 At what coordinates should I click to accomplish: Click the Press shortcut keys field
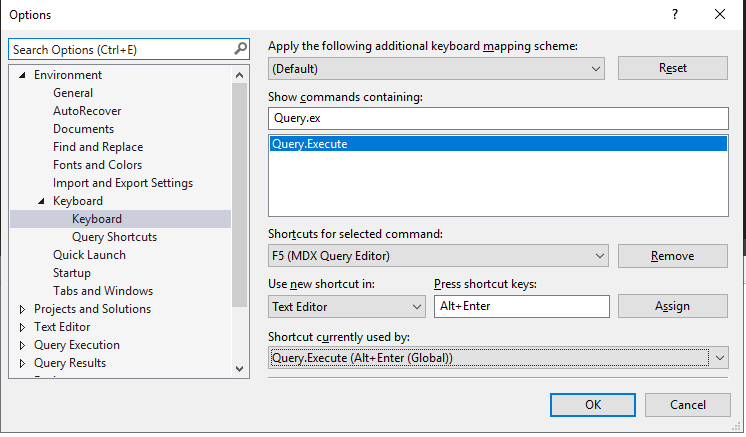click(x=521, y=307)
